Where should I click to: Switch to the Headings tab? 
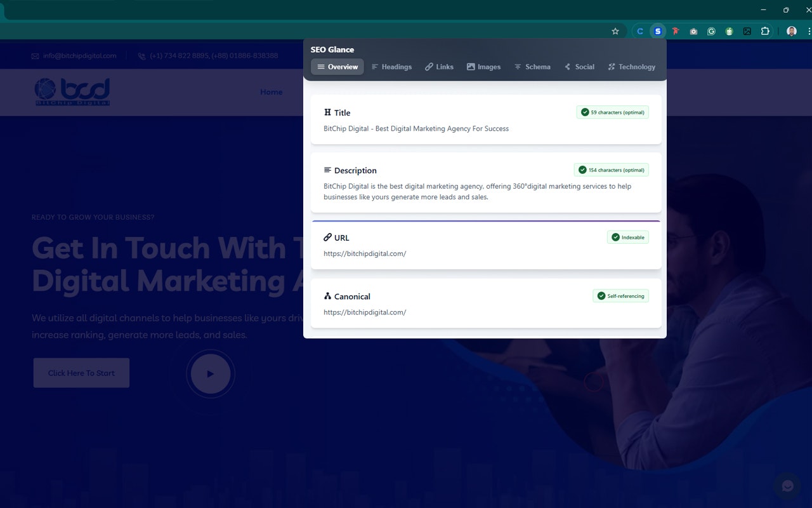(391, 67)
